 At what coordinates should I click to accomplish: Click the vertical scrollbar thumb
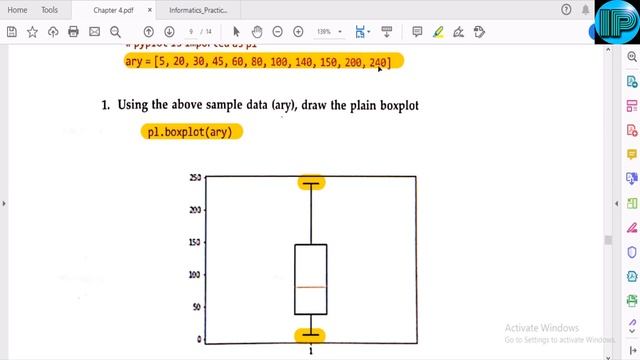coord(608,240)
